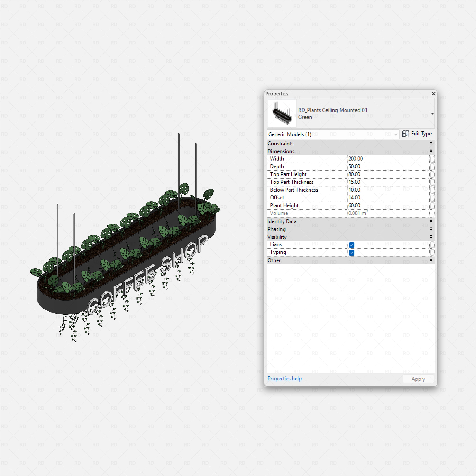This screenshot has width=476, height=476.
Task: Open the Generic Models (1) filter dropdown
Action: (395, 134)
